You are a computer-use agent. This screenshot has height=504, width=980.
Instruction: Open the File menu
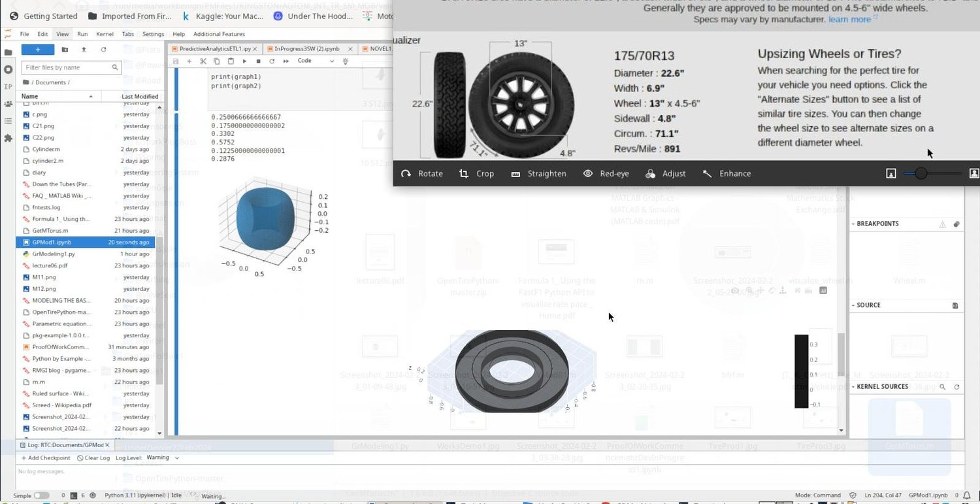(x=25, y=34)
